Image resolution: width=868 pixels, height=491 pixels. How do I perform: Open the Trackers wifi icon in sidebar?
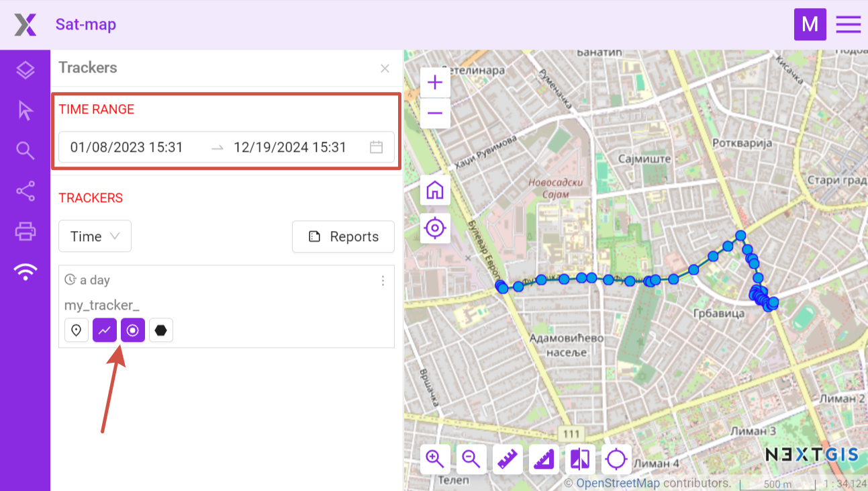click(26, 271)
